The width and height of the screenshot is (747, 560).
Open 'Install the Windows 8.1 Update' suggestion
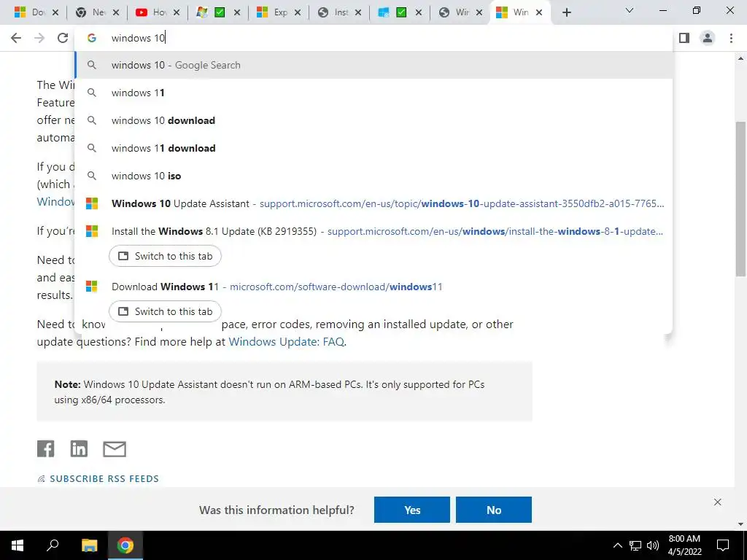pos(373,231)
